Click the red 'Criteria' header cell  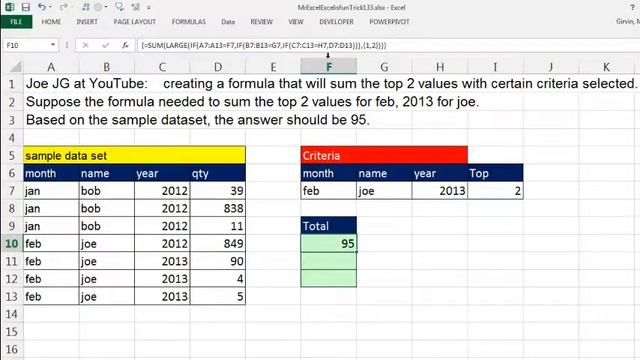click(384, 156)
